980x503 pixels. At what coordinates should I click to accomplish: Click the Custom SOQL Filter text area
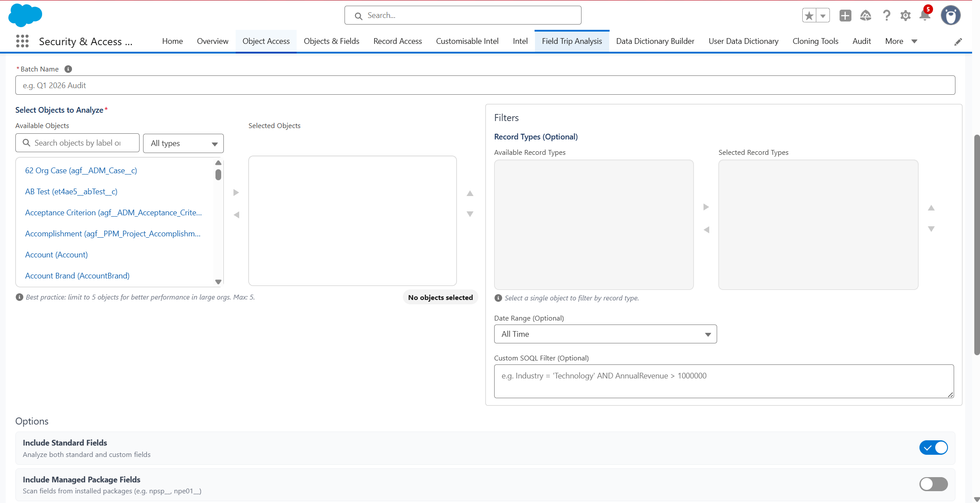(x=724, y=382)
